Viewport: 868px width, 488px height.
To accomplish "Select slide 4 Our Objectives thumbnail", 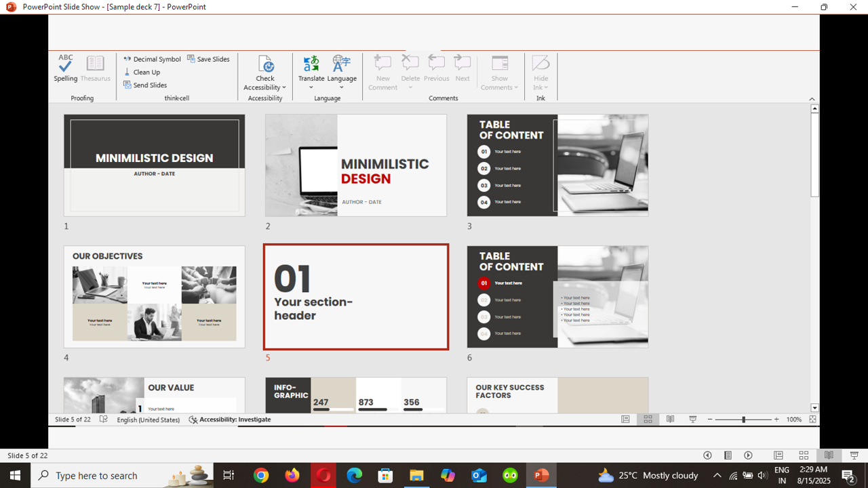I will point(155,297).
